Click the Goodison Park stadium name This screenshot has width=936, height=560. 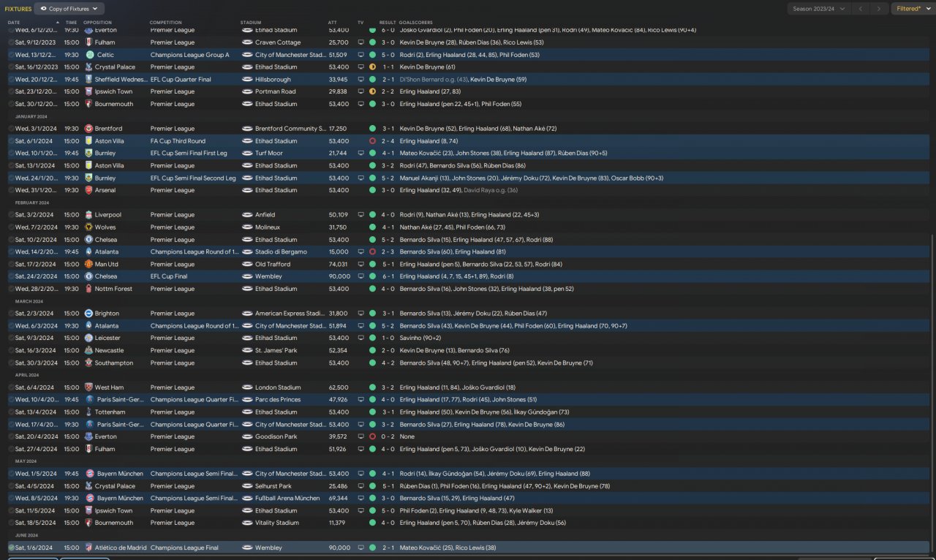[276, 436]
